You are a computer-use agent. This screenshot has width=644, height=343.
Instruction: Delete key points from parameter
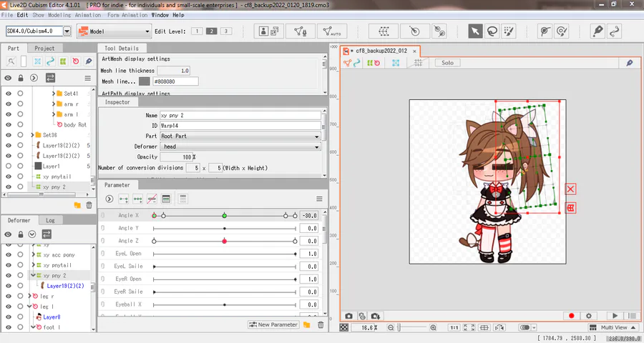click(x=152, y=199)
